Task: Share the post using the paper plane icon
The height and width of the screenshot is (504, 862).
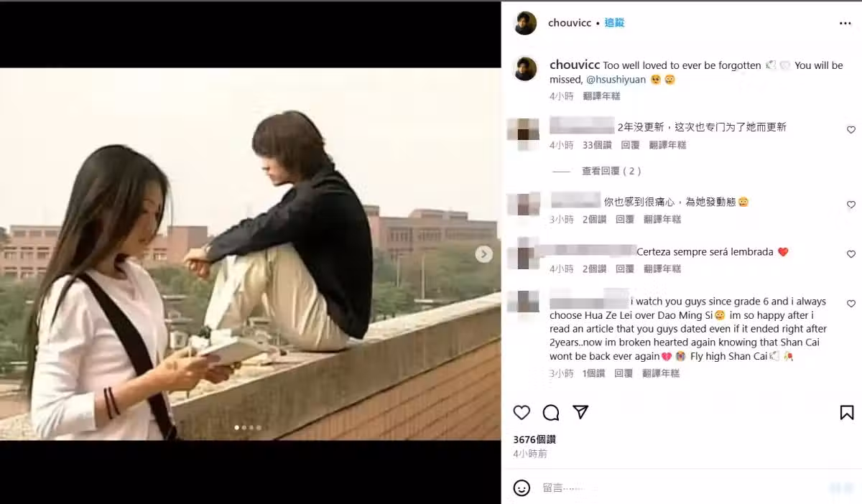Action: point(580,412)
